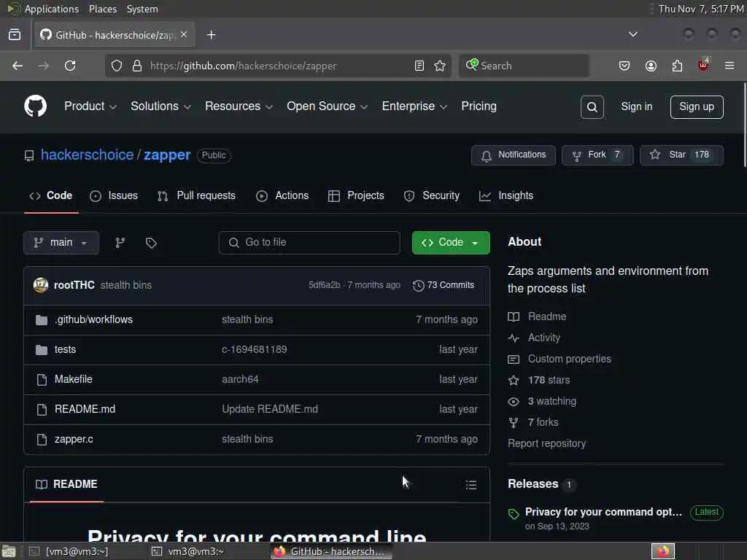Open the extensions puzzle icon

(x=677, y=66)
